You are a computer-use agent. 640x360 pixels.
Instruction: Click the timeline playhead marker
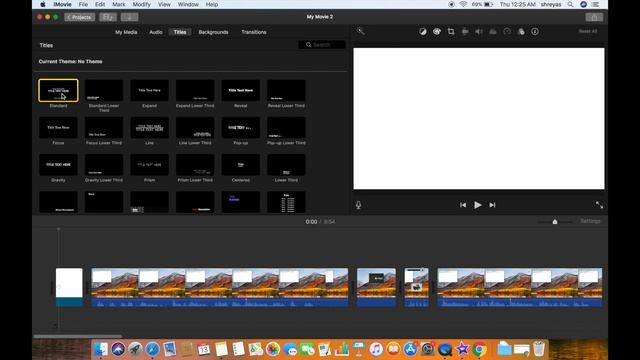click(x=58, y=229)
